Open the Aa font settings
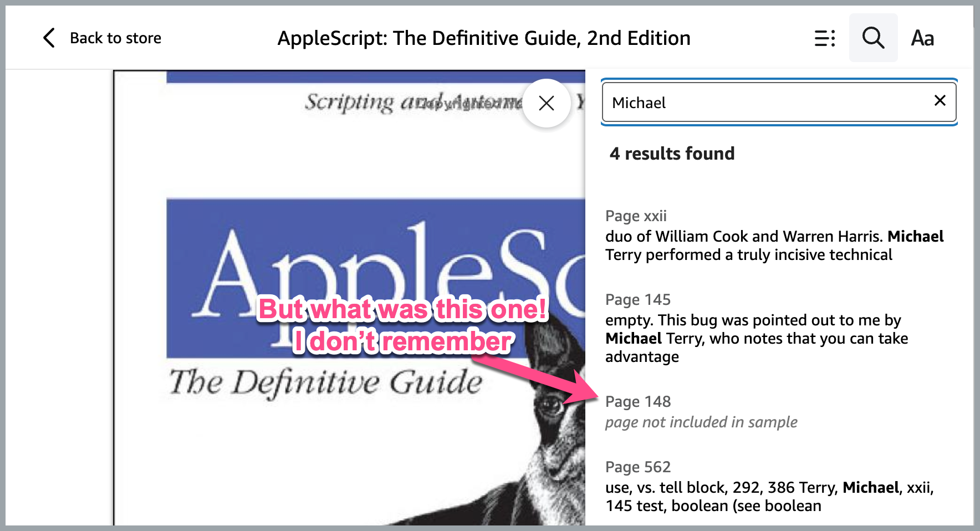Image resolution: width=980 pixels, height=531 pixels. pyautogui.click(x=922, y=38)
